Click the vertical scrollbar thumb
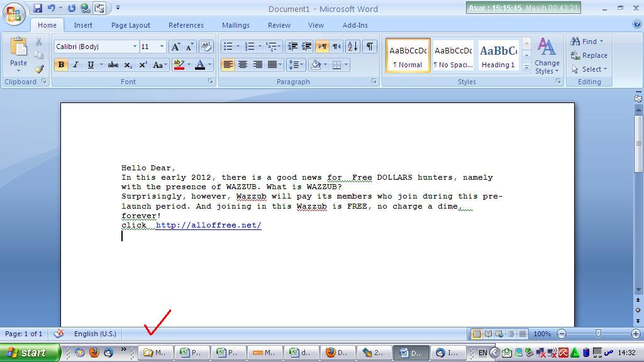The height and width of the screenshot is (362, 644). (638, 143)
